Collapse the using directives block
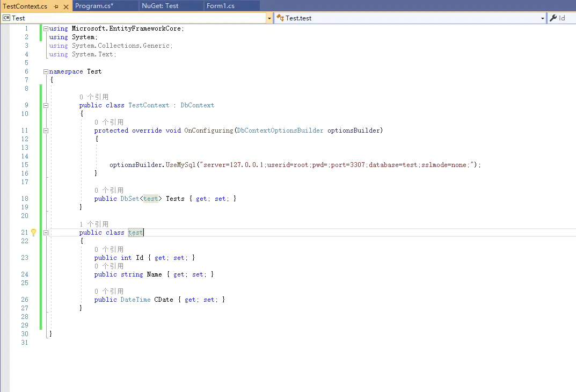The height and width of the screenshot is (392, 576). coord(46,28)
